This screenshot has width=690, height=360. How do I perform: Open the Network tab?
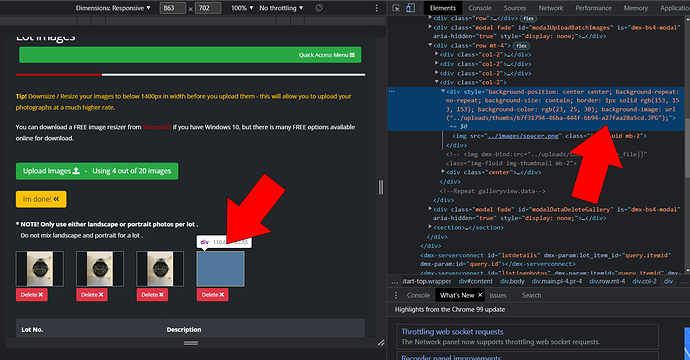551,8
